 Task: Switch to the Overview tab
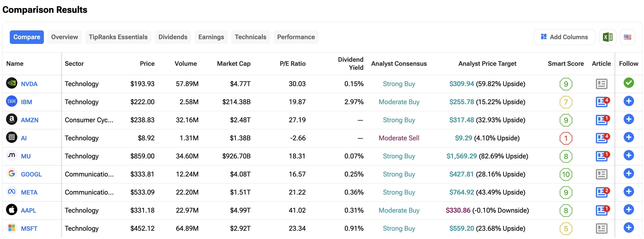coord(64,37)
